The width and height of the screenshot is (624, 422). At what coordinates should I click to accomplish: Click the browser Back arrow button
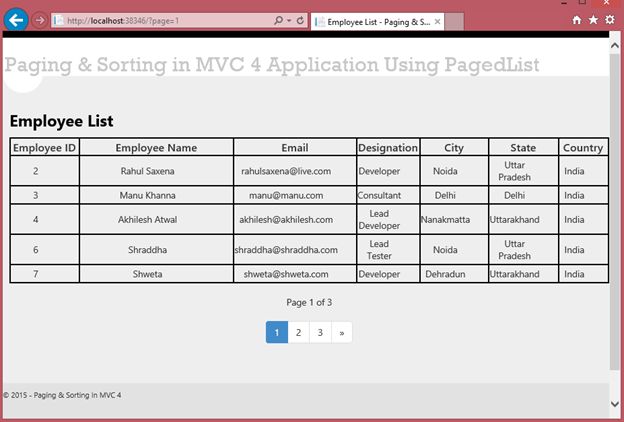(x=16, y=20)
